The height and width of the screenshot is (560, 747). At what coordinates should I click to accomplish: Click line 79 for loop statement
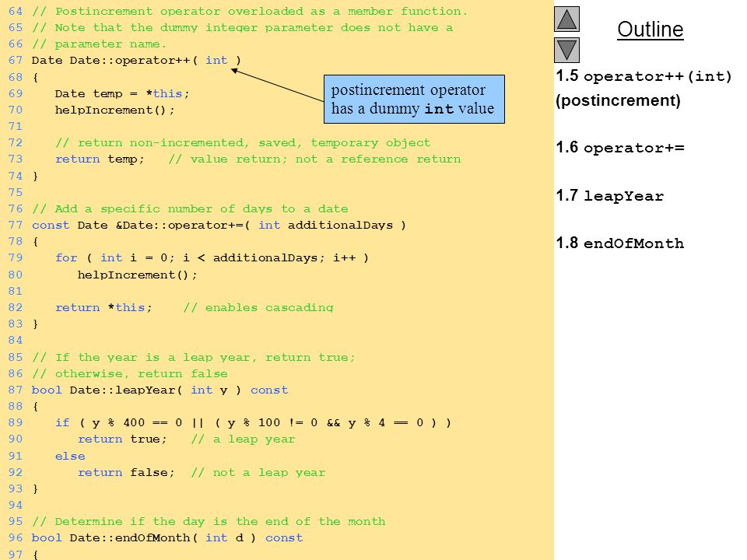(212, 258)
